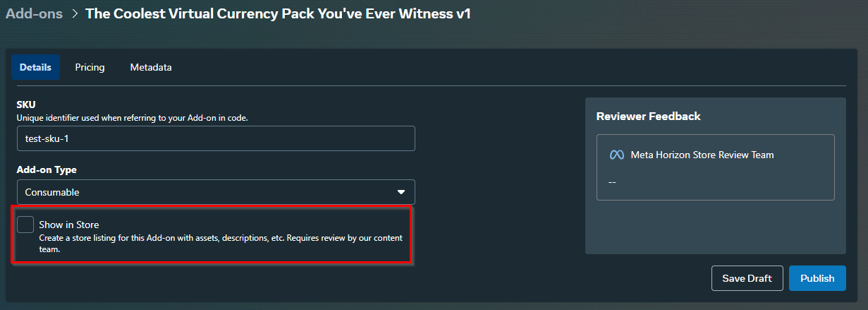Screen dimensions: 868x310
Task: Click the Publish button
Action: [817, 278]
